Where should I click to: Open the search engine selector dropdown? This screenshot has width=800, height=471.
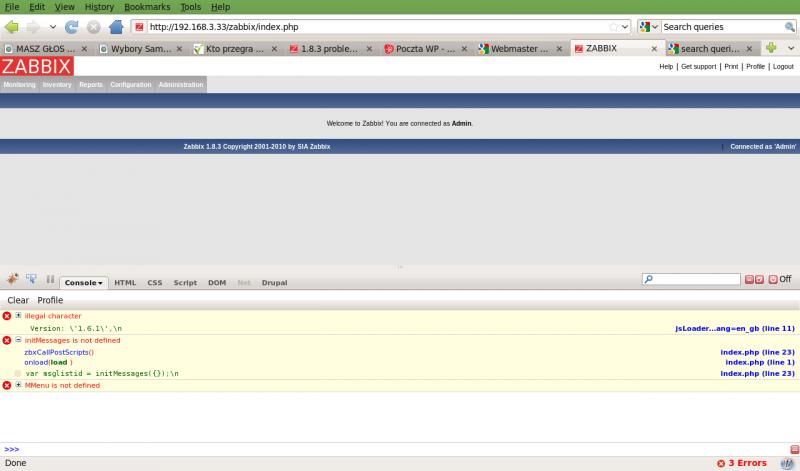pos(649,27)
